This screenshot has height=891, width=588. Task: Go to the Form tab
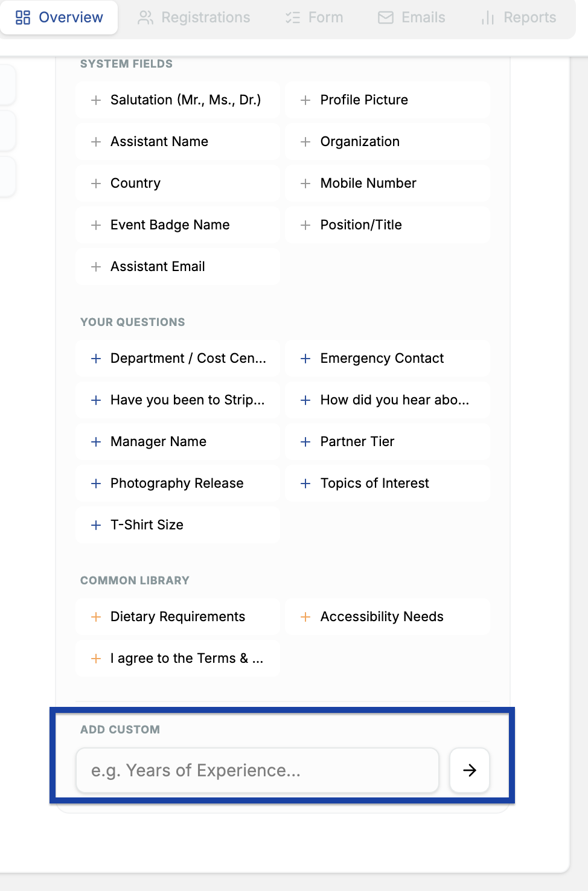pos(314,18)
